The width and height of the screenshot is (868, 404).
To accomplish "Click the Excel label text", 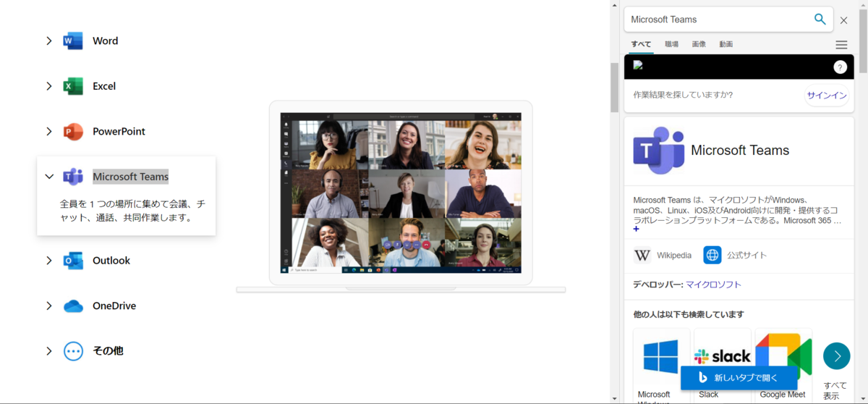I will tap(104, 86).
